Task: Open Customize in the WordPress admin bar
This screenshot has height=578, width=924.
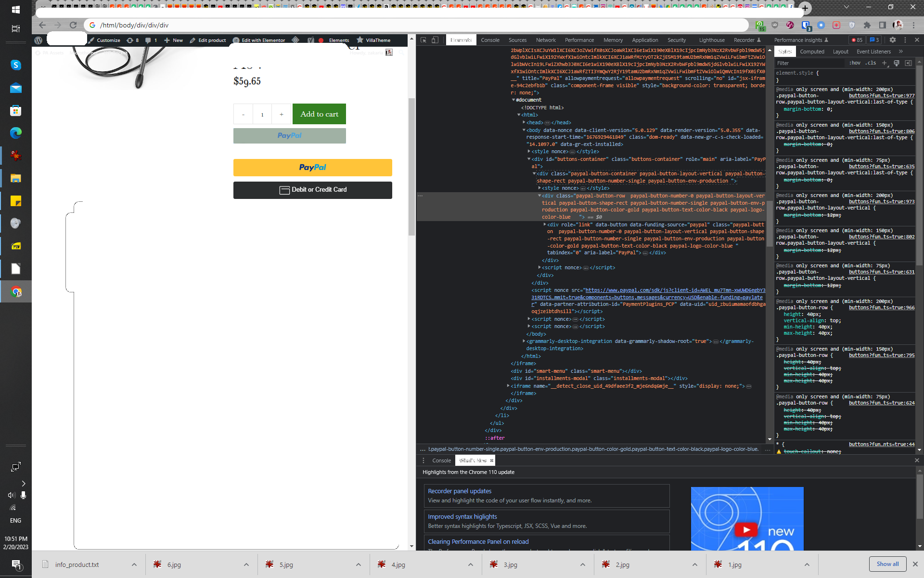Action: (x=104, y=40)
